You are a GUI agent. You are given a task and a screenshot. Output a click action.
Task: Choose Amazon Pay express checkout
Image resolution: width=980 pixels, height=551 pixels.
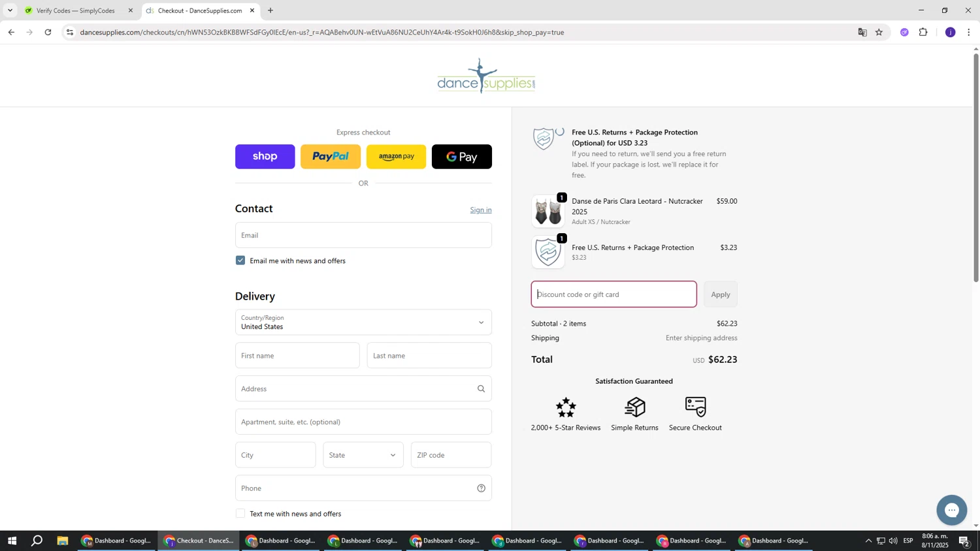coord(396,157)
